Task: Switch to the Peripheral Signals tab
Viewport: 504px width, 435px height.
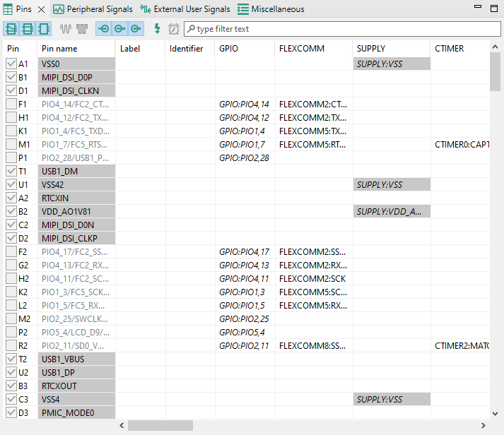Action: 92,9
